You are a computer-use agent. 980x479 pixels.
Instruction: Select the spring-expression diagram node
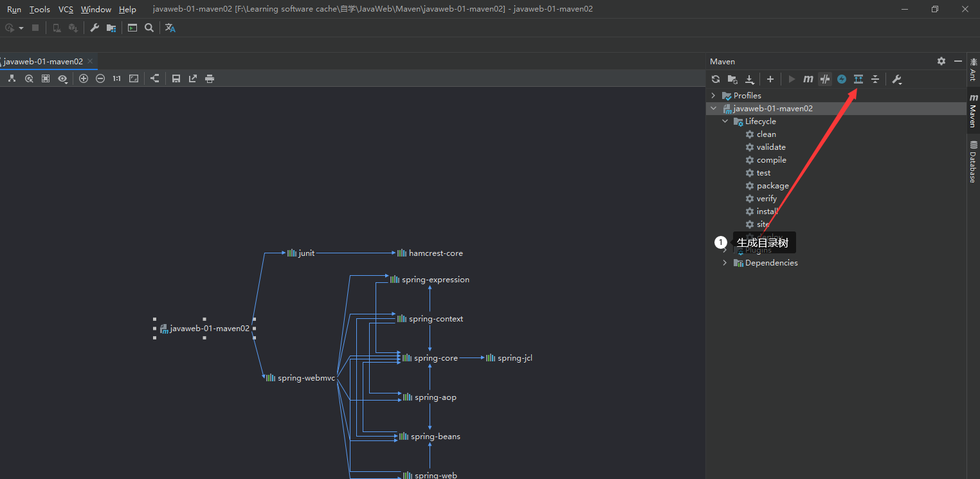click(430, 280)
